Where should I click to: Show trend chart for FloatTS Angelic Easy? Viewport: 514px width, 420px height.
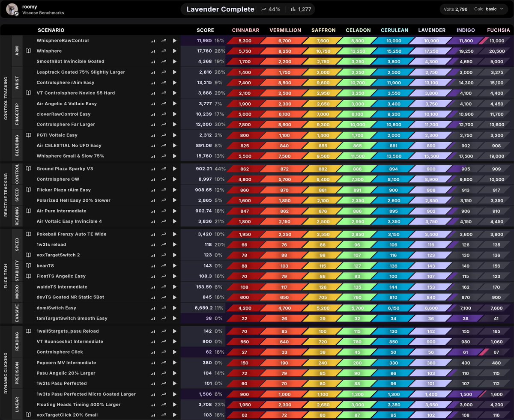pyautogui.click(x=164, y=276)
